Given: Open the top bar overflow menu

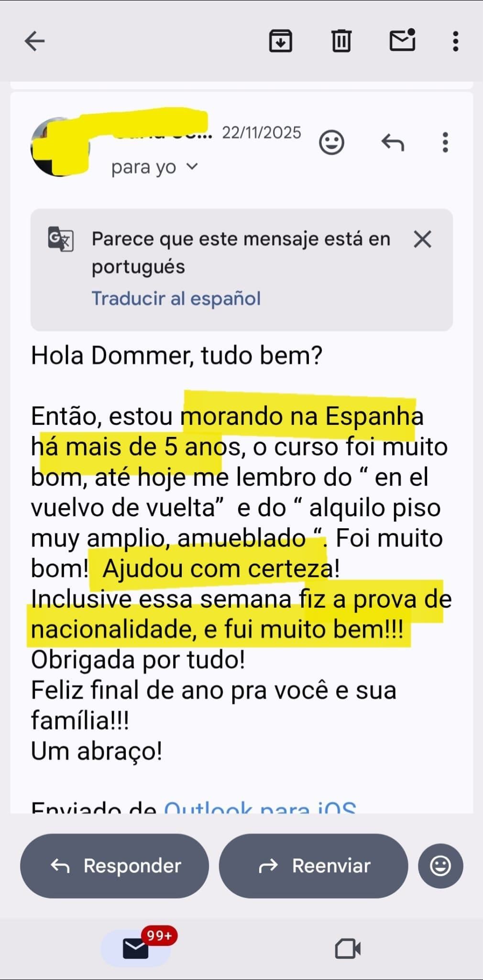Looking at the screenshot, I should [455, 41].
